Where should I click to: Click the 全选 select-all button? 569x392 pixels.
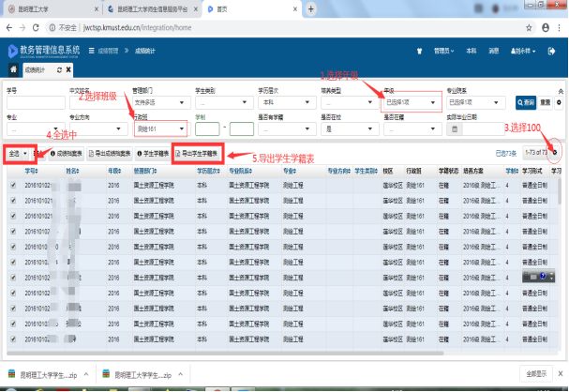point(14,154)
